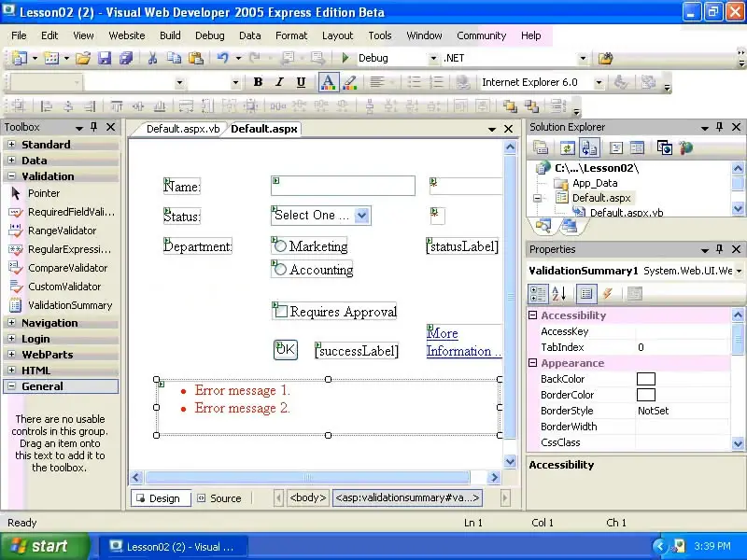This screenshot has width=747, height=560.
Task: Click the Copy icon in toolbar
Action: click(x=174, y=58)
